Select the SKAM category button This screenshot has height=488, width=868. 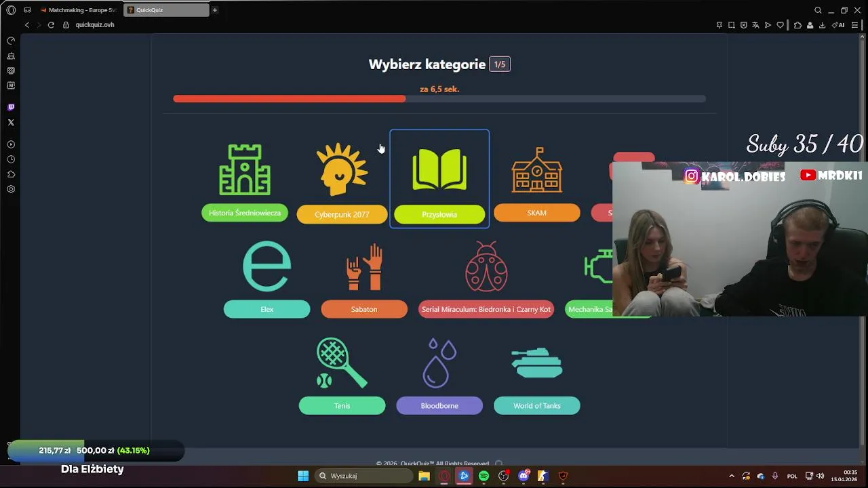(x=536, y=213)
